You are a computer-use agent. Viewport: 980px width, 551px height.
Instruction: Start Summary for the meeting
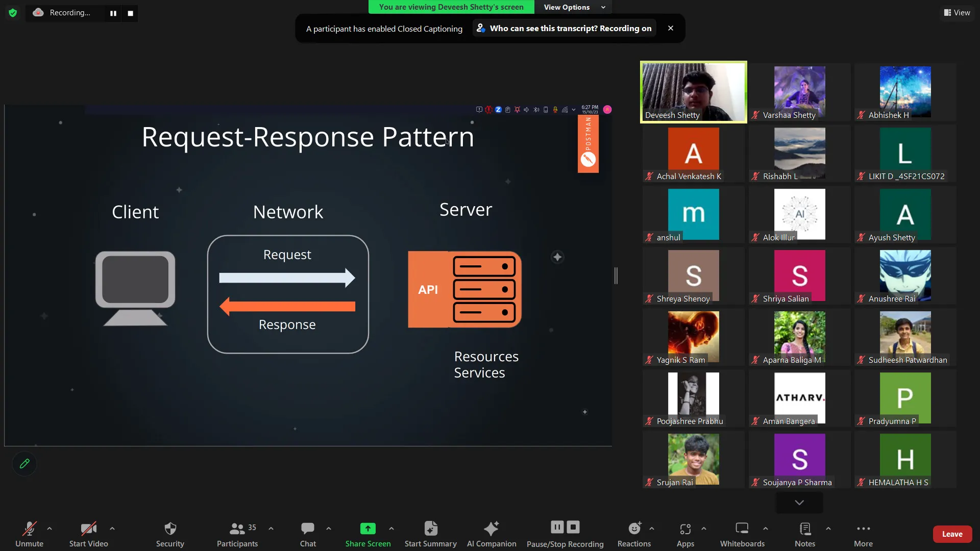point(430,534)
